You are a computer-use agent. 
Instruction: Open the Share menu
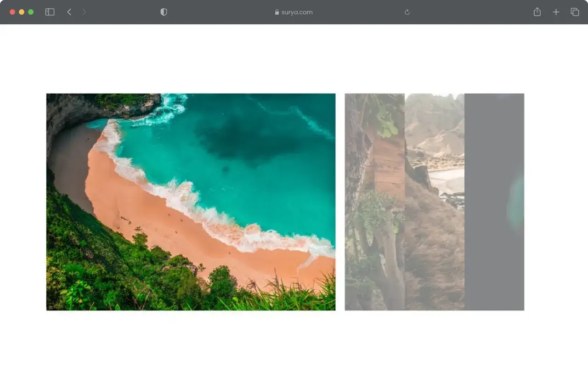[537, 12]
